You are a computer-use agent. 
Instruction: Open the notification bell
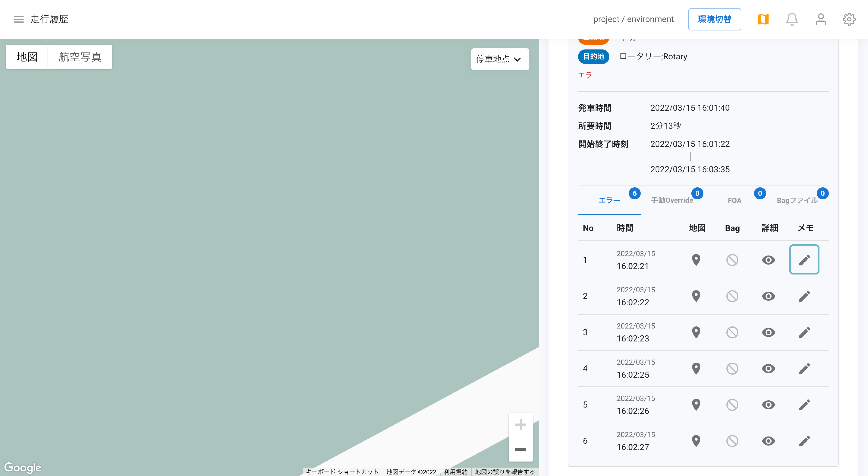(792, 19)
